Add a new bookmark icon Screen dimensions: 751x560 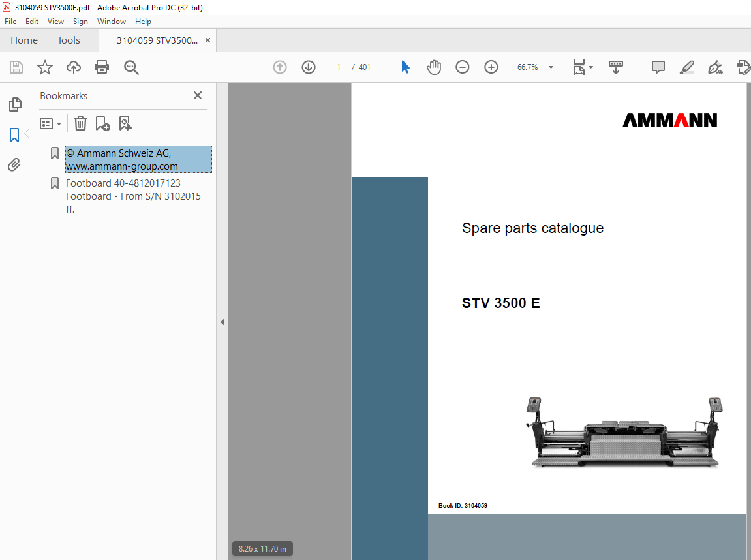click(102, 123)
